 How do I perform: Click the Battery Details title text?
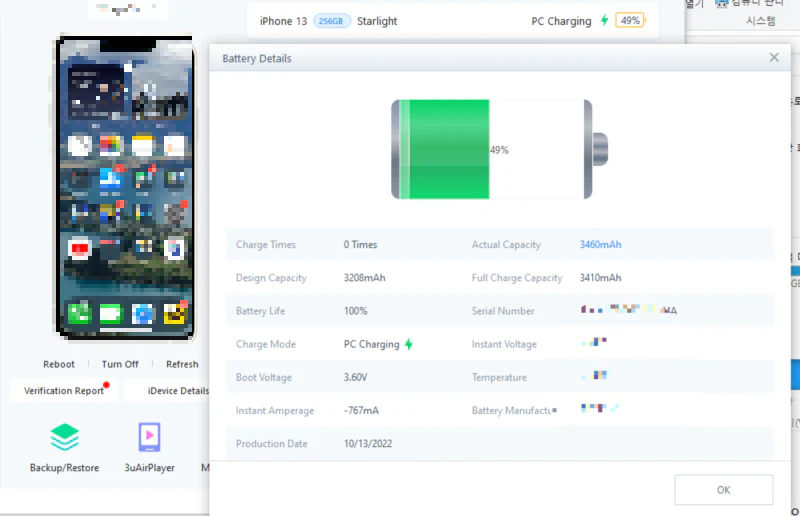[257, 58]
